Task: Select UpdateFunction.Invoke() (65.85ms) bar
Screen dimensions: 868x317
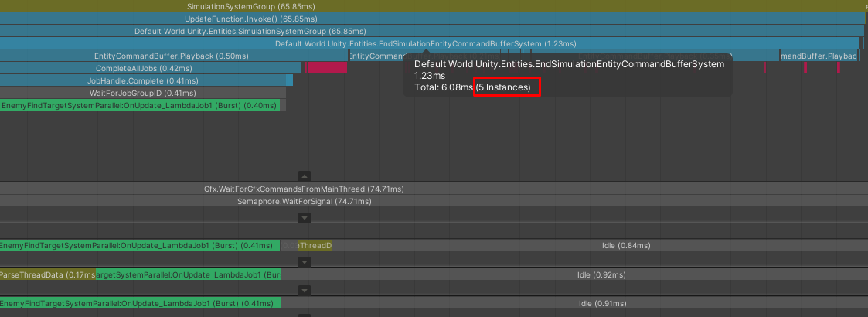Action: (433, 19)
